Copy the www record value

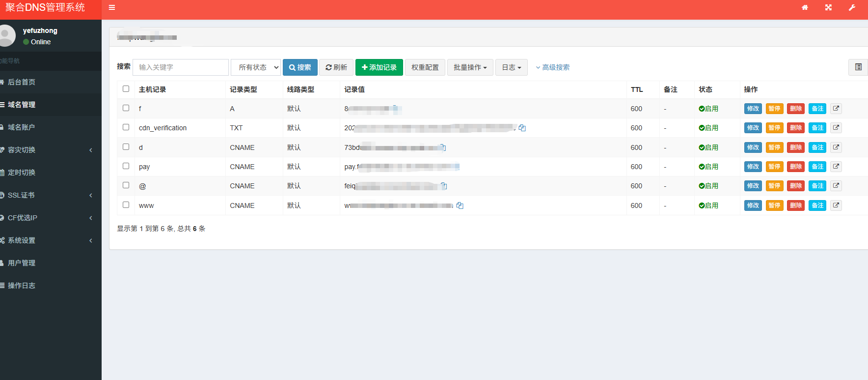(460, 205)
